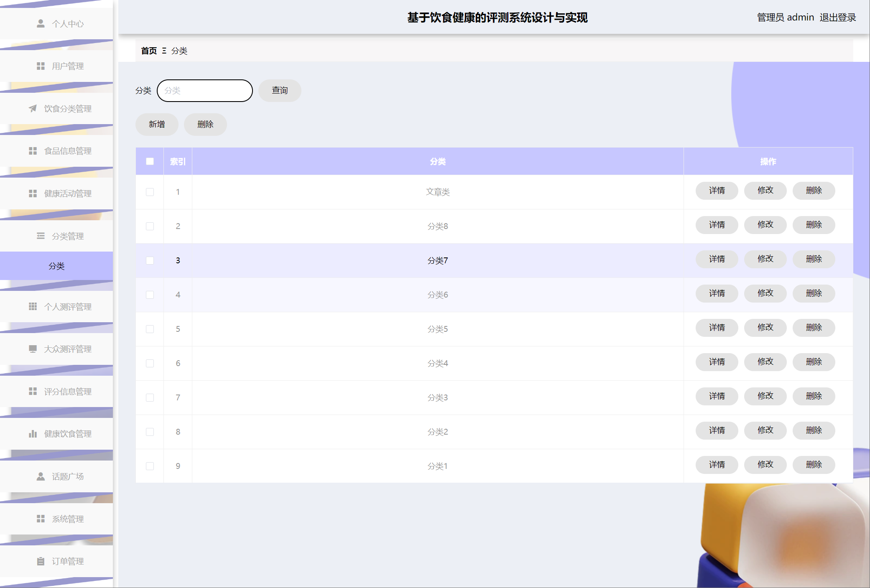
Task: Click the clipboard icon beside 订单管理
Action: 41,561
